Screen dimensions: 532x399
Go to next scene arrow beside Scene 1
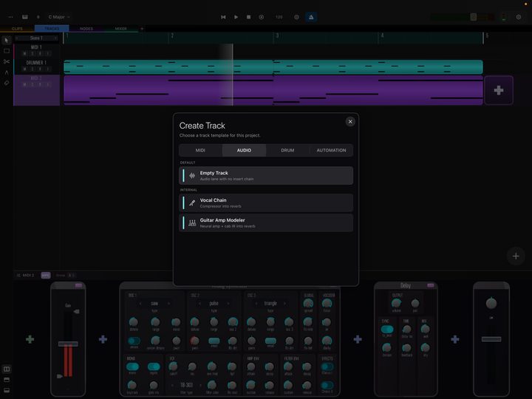tap(55, 38)
